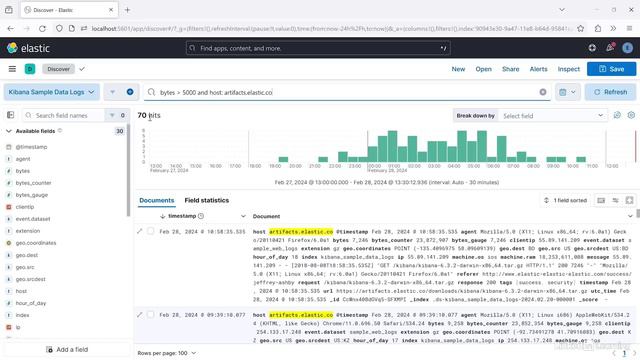Image resolution: width=640 pixels, height=360 pixels.
Task: Click the Elastic logo
Action: point(28,48)
